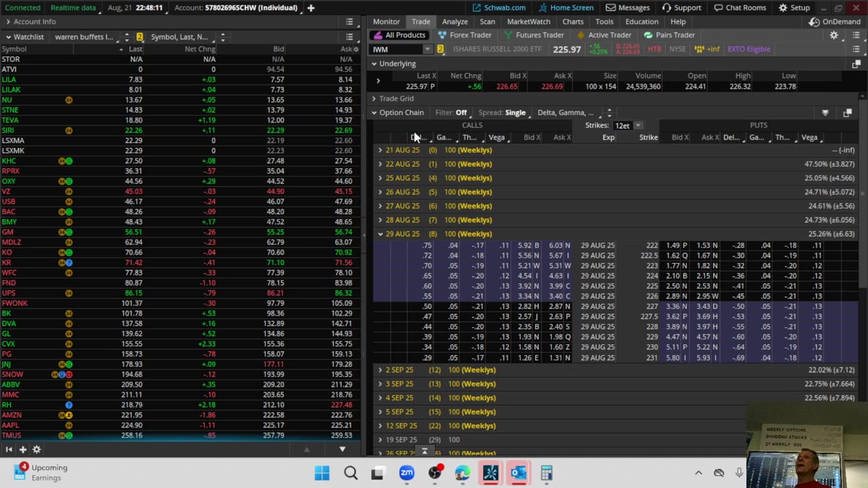Screen dimensions: 868x488
Task: Open Calculator from the taskbar
Action: (547, 472)
